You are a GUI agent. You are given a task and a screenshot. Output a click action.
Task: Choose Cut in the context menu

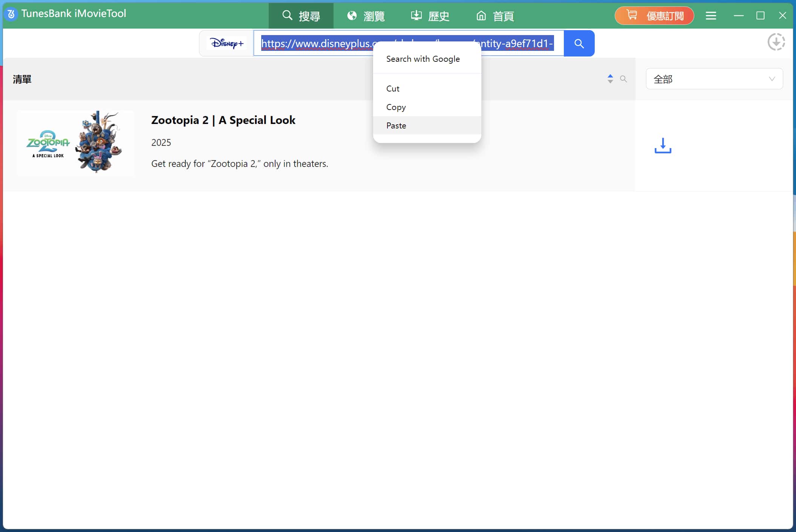tap(393, 89)
